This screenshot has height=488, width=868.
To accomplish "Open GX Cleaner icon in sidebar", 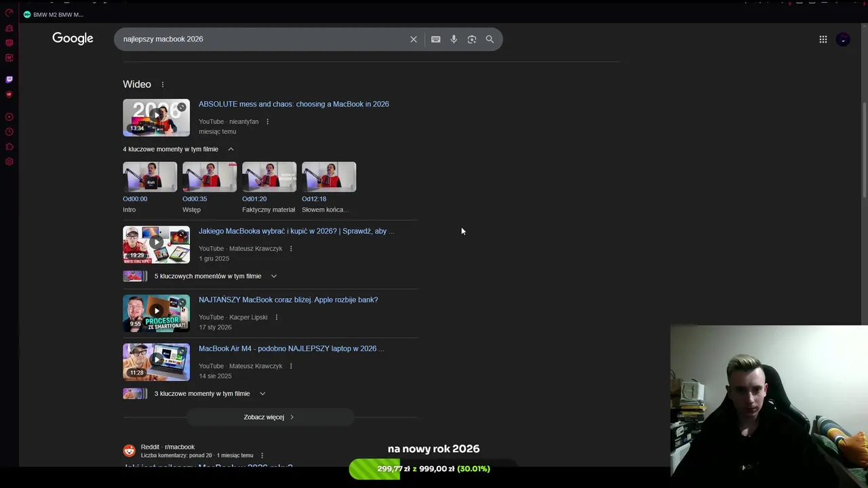I will point(9,28).
